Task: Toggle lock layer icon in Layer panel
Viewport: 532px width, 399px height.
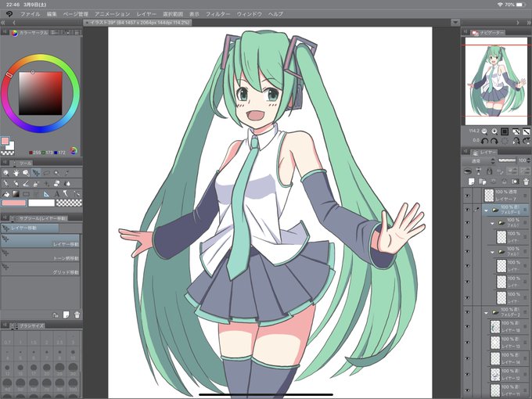Action: pyautogui.click(x=489, y=171)
